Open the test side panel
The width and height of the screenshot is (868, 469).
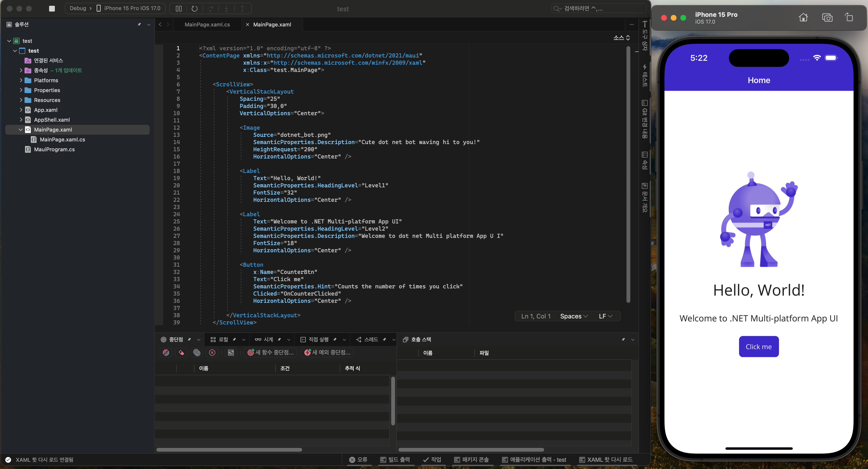pyautogui.click(x=644, y=76)
